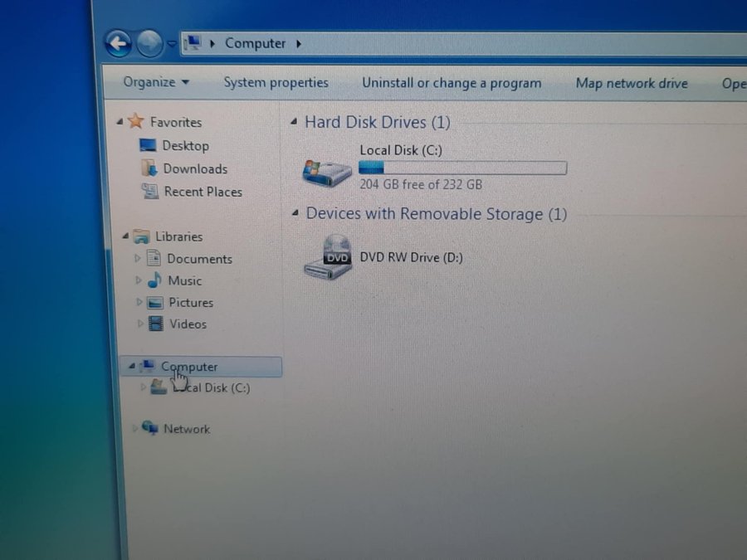Screen dimensions: 747x560
Task: Select Recent Places in the sidebar
Action: [203, 192]
